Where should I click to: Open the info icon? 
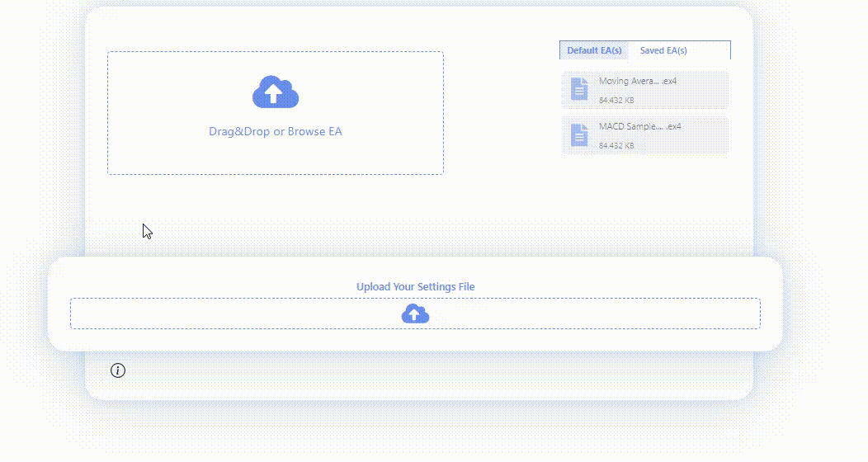click(x=118, y=370)
